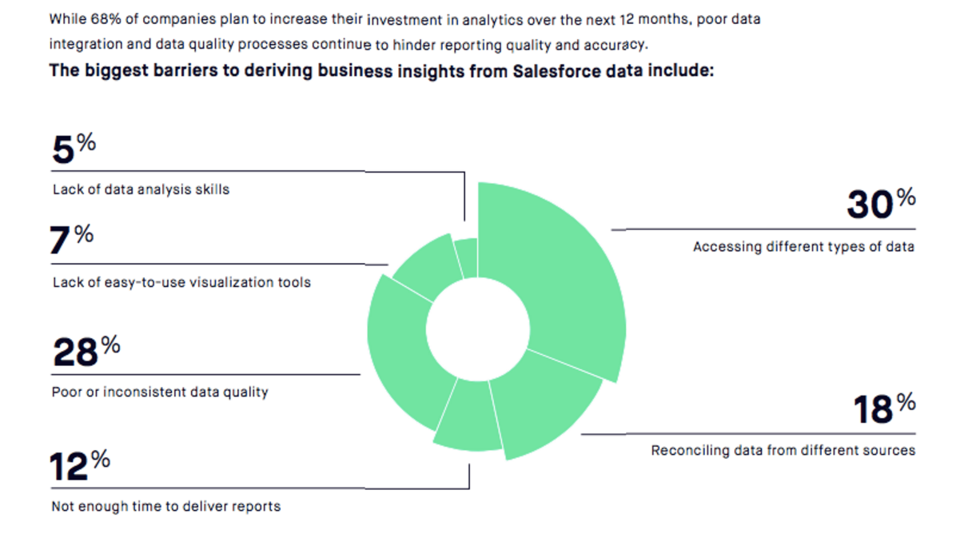
Task: Click 'Not enough time to deliver reports' label
Action: pyautogui.click(x=166, y=506)
